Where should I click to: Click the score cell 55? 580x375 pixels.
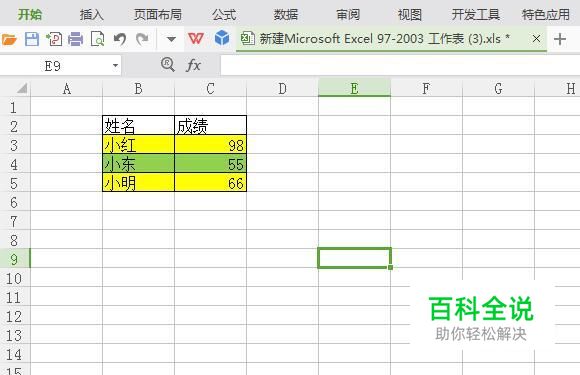(210, 164)
